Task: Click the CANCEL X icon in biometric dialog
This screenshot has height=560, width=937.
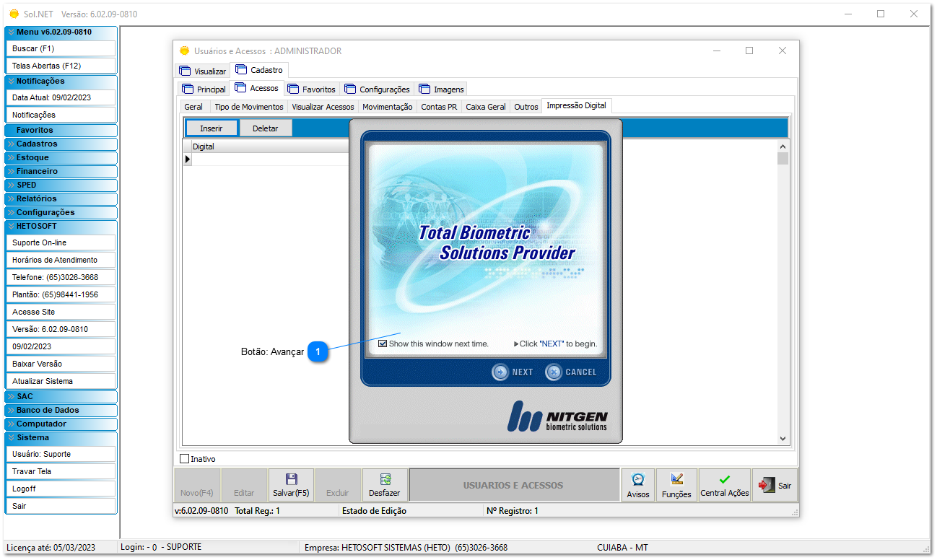Action: pyautogui.click(x=554, y=372)
